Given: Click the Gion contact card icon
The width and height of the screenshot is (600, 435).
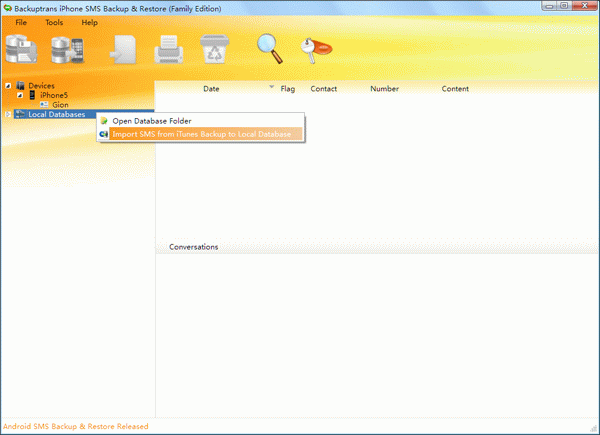Looking at the screenshot, I should click(44, 104).
